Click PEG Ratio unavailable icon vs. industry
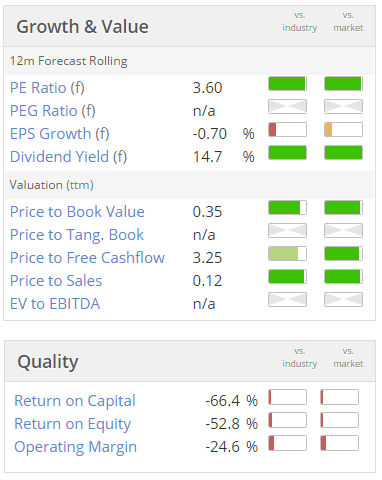Screen dimensions: 382x480 point(287,107)
